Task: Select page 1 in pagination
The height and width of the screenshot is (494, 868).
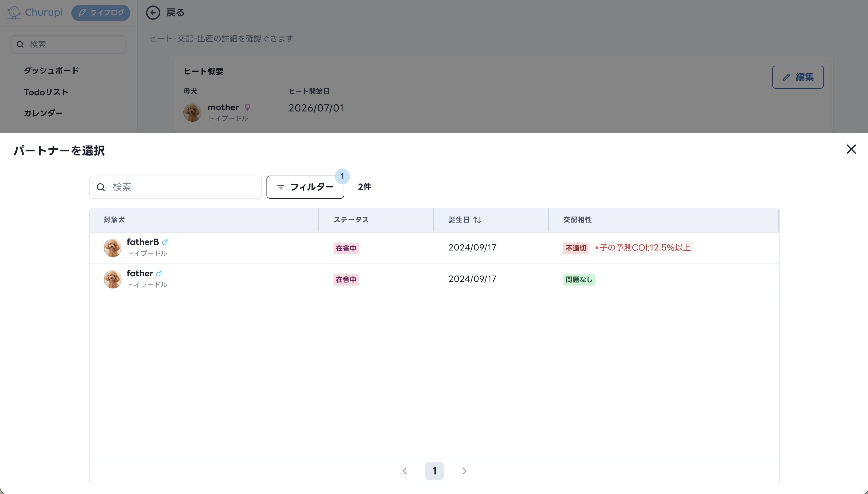Action: pyautogui.click(x=435, y=471)
